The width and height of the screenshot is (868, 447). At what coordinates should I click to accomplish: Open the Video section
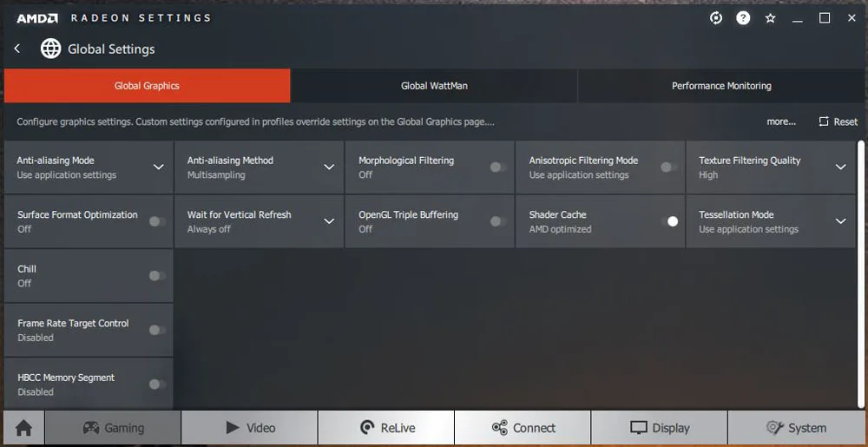[250, 428]
